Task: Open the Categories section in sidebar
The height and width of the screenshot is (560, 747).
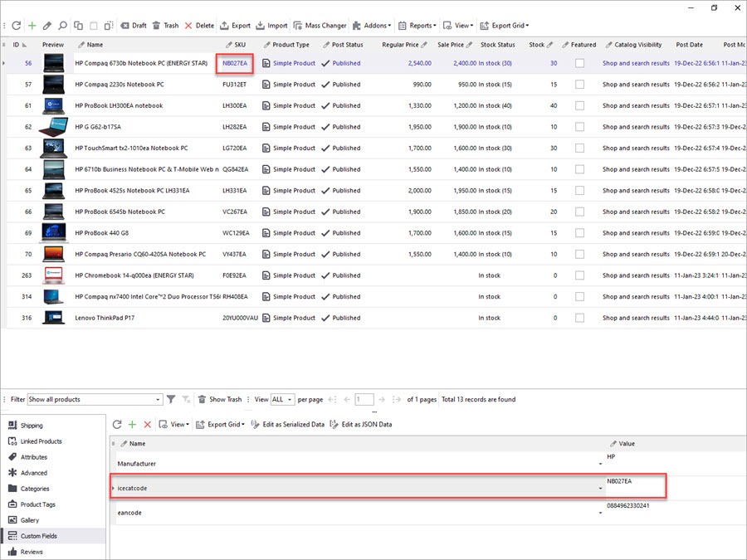Action: click(x=35, y=489)
